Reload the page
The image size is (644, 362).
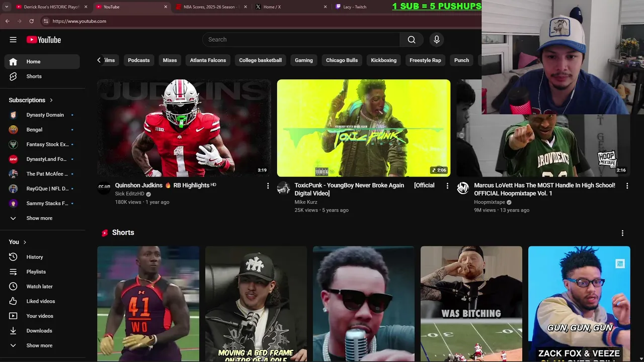click(x=31, y=21)
